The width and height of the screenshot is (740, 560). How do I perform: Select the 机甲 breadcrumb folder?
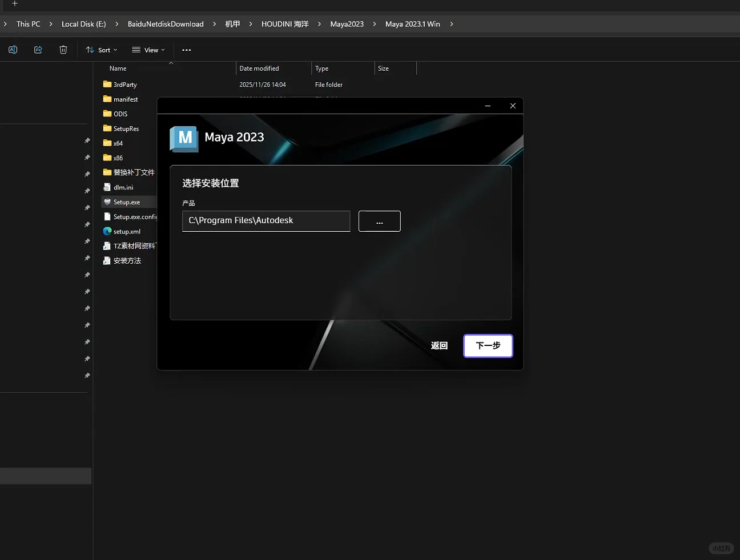pyautogui.click(x=232, y=24)
